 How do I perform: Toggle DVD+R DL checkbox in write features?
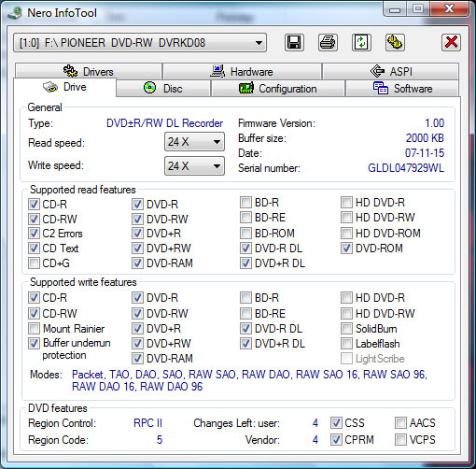pyautogui.click(x=245, y=344)
